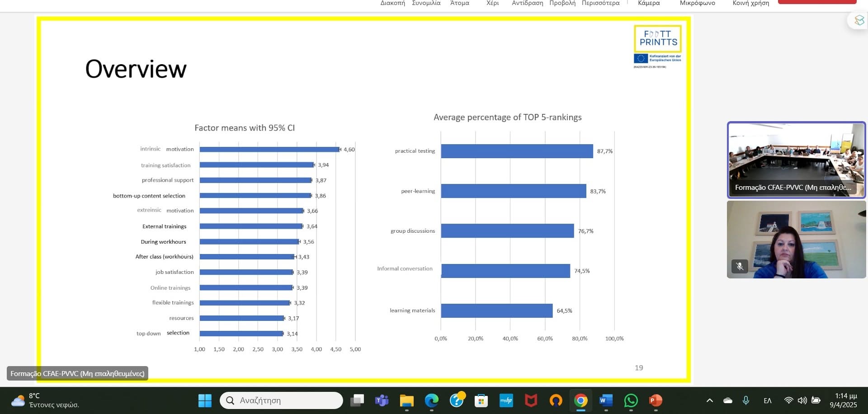Screen dimensions: 868x414
Task: Launch Microsoft Edge from the taskbar
Action: tap(432, 400)
